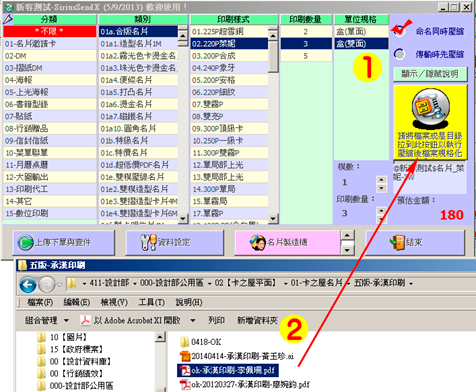Screen dimensions: 476x392
Task: Click the folder icon in the Explorer address bar
Action: pos(71,284)
